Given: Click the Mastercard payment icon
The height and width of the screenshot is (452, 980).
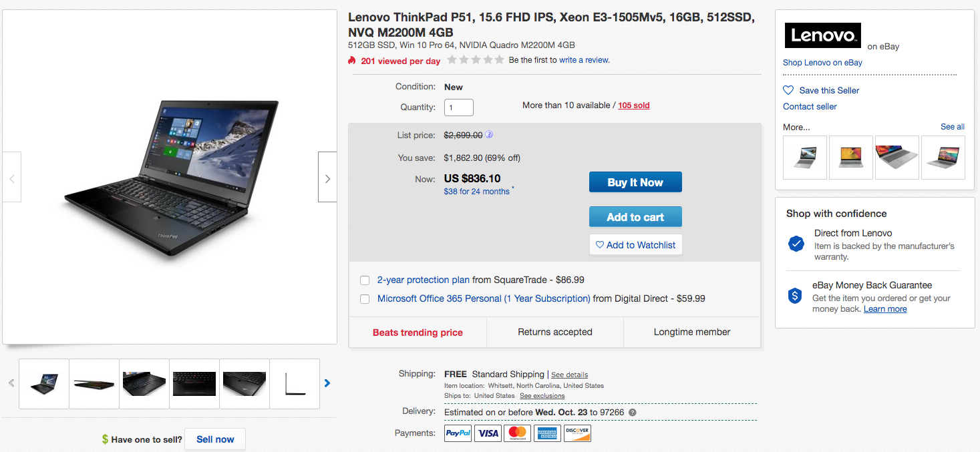Looking at the screenshot, I should 518,433.
